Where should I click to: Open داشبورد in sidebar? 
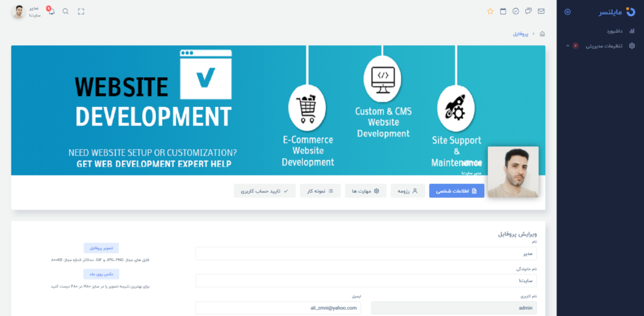tap(614, 31)
